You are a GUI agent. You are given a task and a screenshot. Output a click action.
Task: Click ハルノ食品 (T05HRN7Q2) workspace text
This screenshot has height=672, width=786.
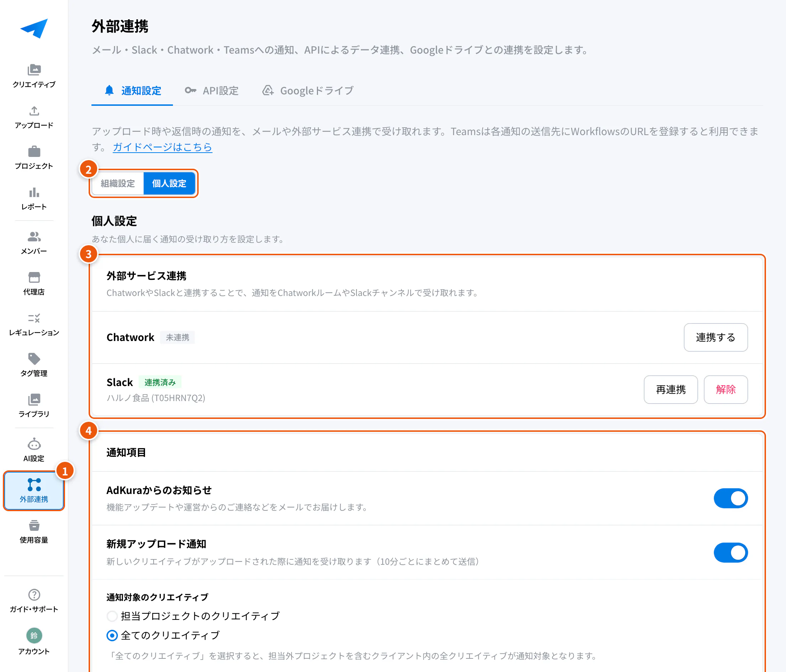pyautogui.click(x=156, y=398)
